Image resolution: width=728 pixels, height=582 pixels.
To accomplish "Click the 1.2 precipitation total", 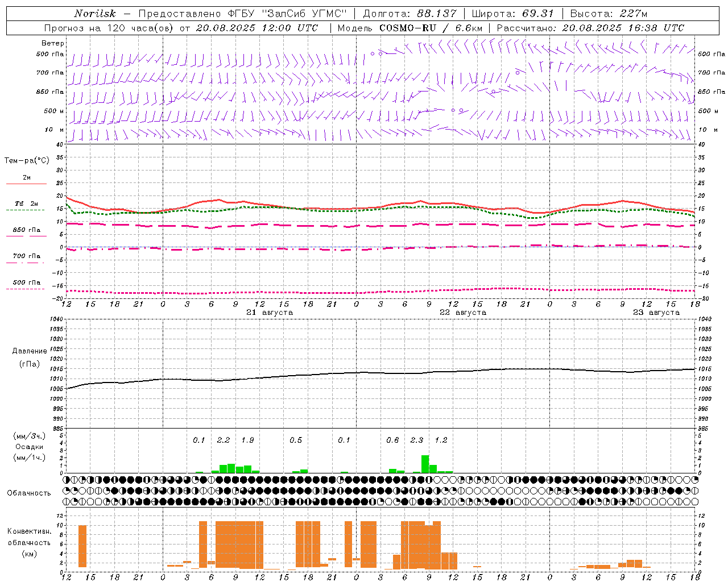I will [x=441, y=440].
